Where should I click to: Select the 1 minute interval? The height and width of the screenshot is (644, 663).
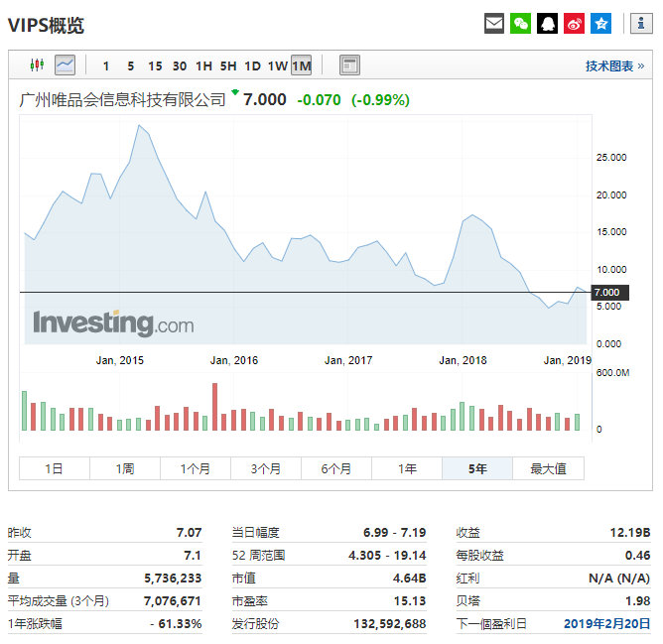click(x=106, y=65)
